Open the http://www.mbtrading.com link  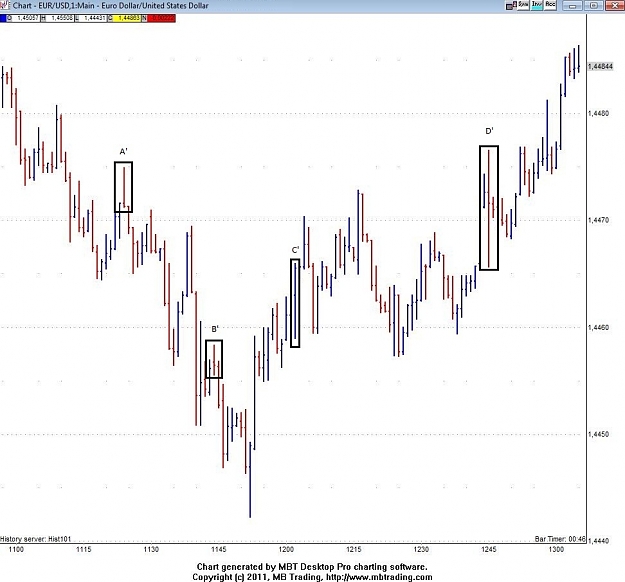(379, 577)
